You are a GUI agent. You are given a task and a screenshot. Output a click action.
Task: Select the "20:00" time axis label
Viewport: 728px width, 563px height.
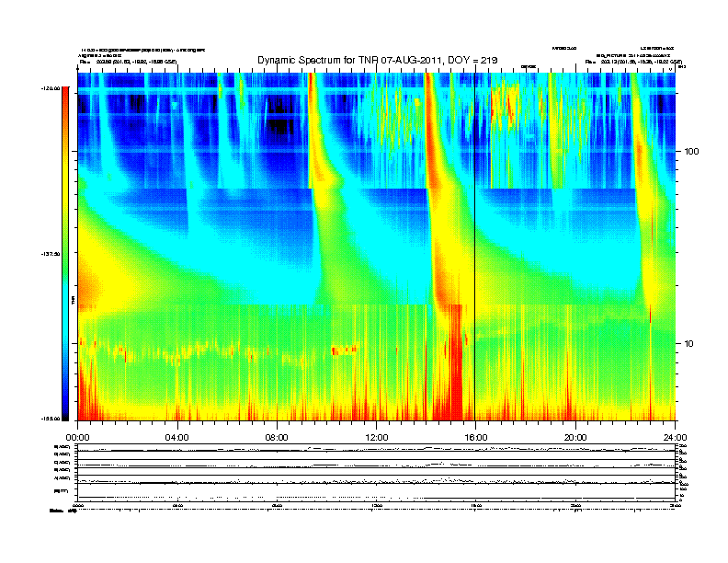point(575,438)
